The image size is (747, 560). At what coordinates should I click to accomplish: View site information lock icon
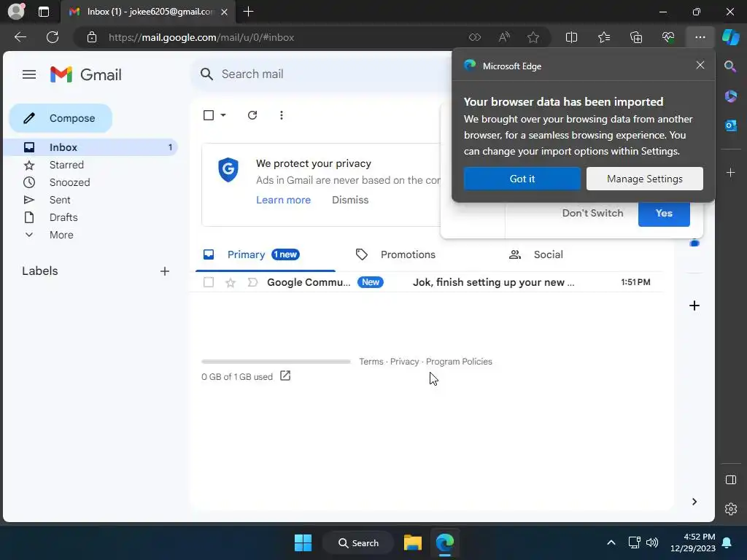tap(92, 37)
